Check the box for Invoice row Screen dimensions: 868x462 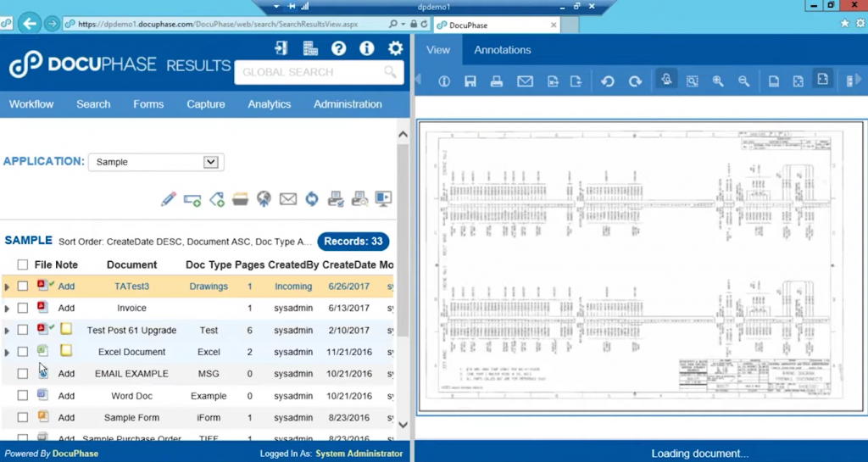23,309
